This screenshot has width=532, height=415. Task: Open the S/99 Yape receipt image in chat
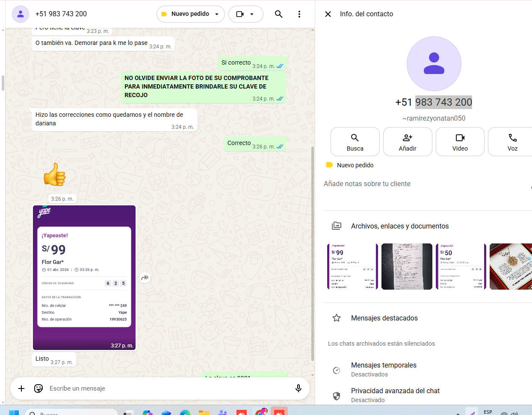[x=84, y=277]
